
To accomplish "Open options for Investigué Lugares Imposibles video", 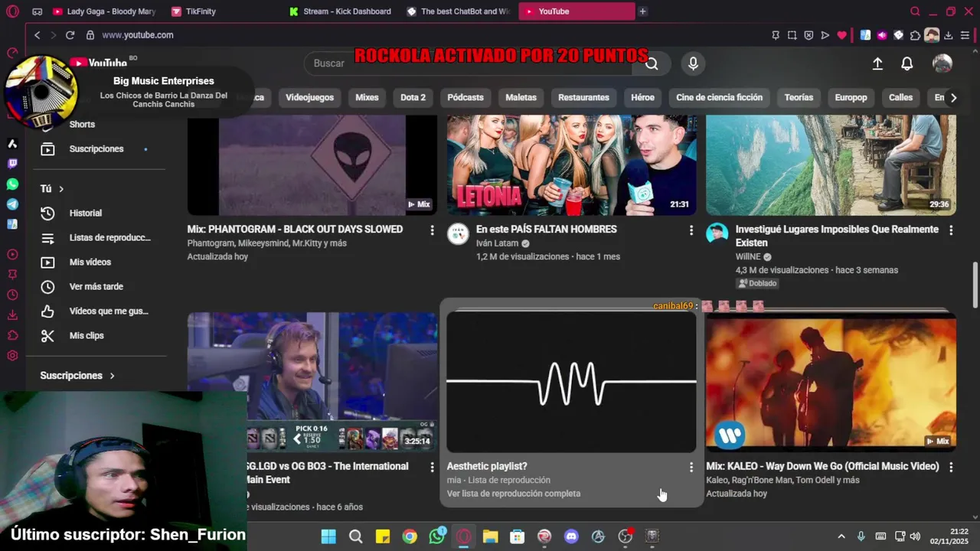I will 951,230.
